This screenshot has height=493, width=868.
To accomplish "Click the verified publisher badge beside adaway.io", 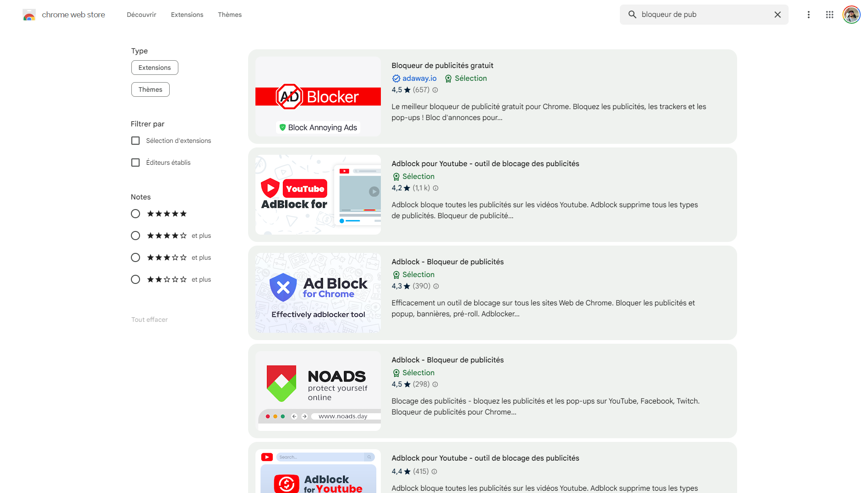I will click(396, 78).
